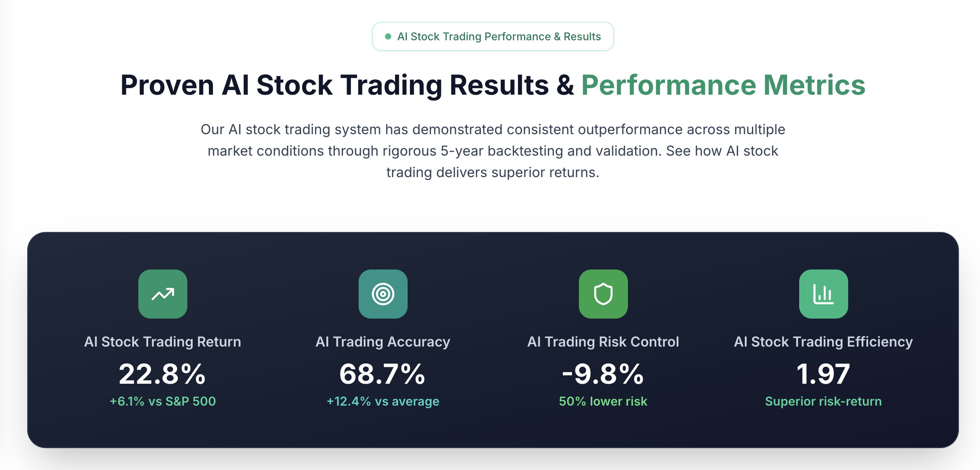The height and width of the screenshot is (470, 980).
Task: Click the -9.8% risk control value
Action: [603, 374]
